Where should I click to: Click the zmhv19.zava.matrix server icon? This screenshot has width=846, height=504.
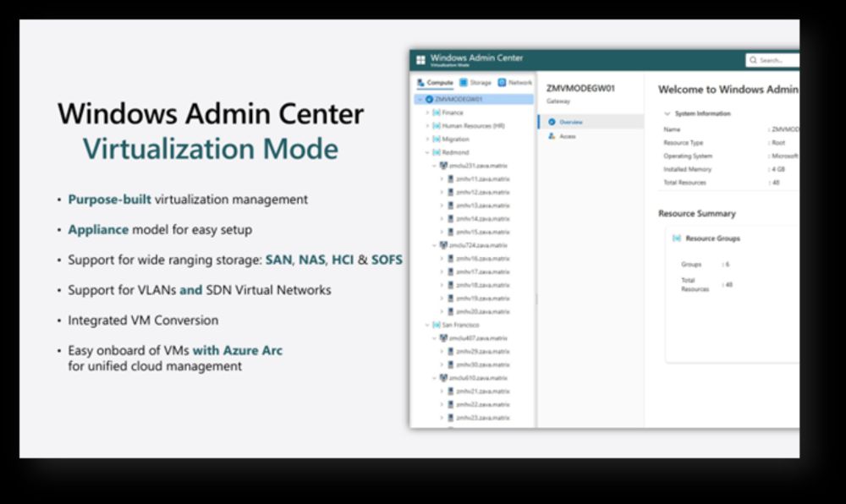point(451,299)
